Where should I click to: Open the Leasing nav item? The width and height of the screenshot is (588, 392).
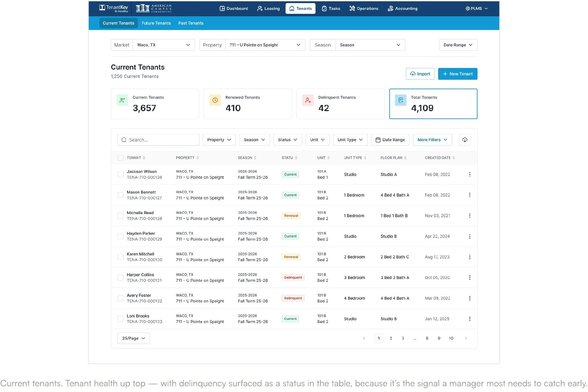tap(269, 9)
